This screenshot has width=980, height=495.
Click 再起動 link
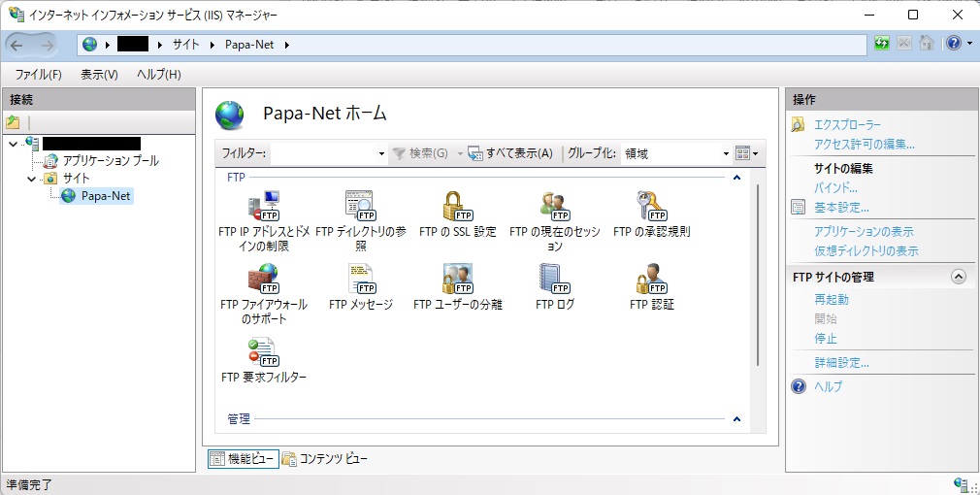tap(832, 299)
